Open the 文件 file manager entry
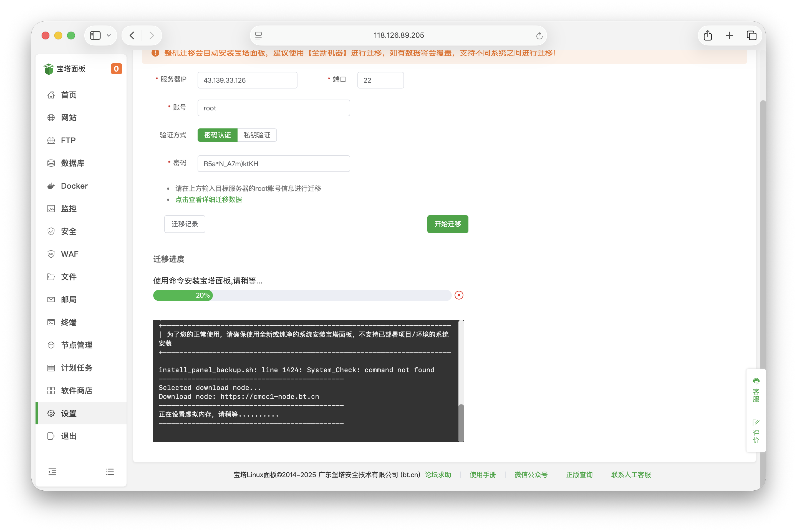The width and height of the screenshot is (797, 532). click(x=69, y=277)
